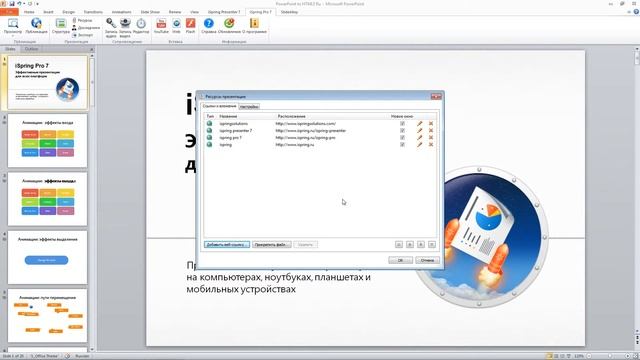
Task: Cancel the dialog with Отмена
Action: point(427,260)
